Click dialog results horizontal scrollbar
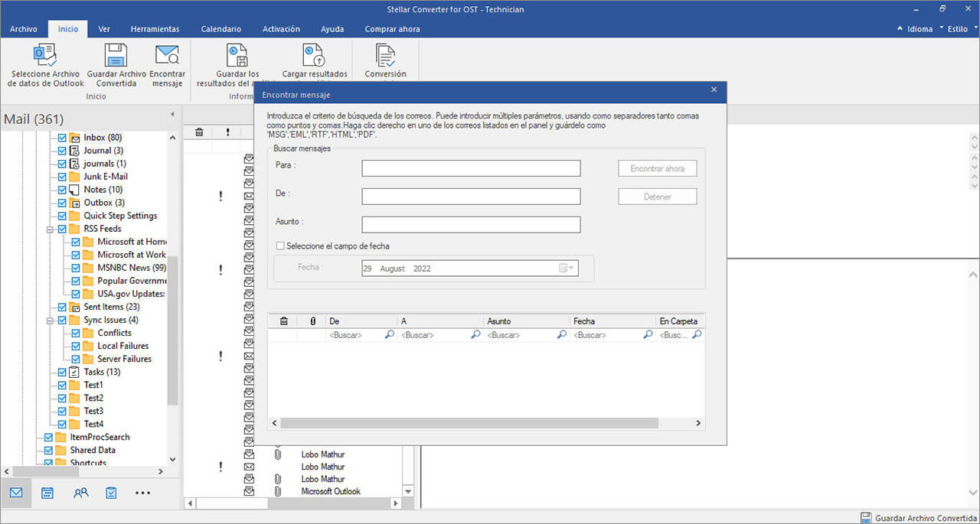Image resolution: width=980 pixels, height=524 pixels. pyautogui.click(x=469, y=423)
